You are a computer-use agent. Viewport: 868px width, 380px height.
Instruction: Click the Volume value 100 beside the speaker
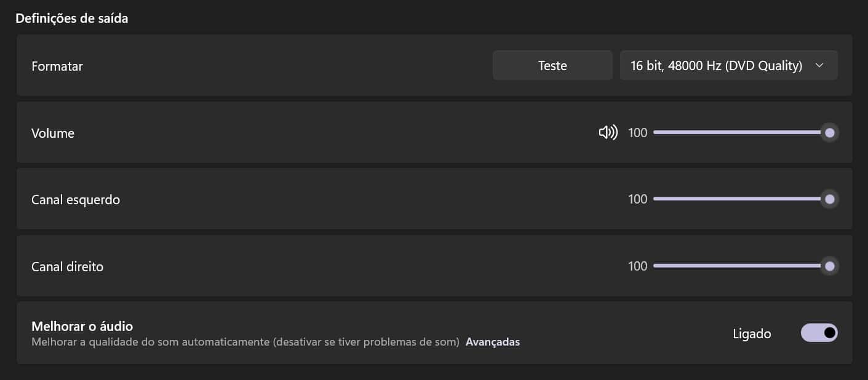pyautogui.click(x=638, y=132)
